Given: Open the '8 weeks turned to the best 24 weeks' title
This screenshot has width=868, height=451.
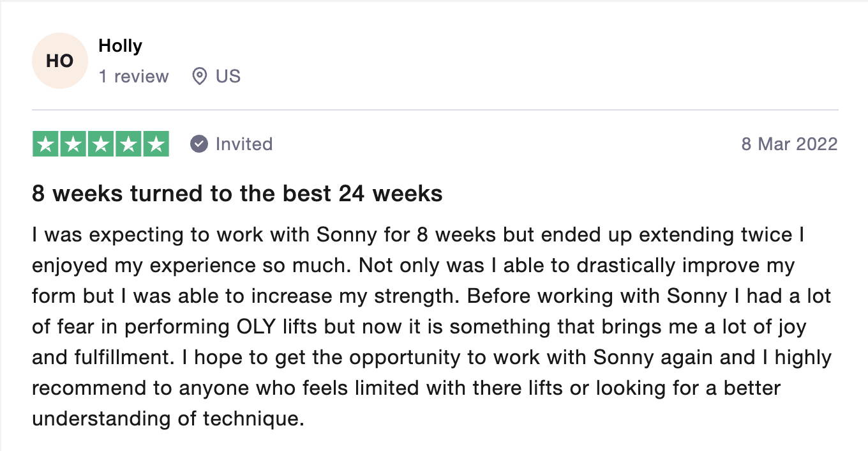Looking at the screenshot, I should [x=237, y=193].
